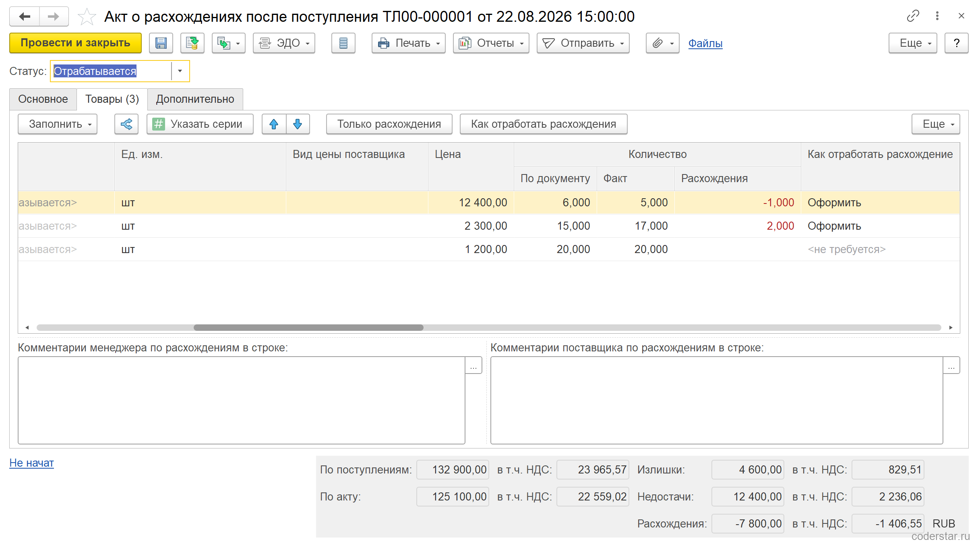Open the ЭДО menu

click(x=284, y=43)
